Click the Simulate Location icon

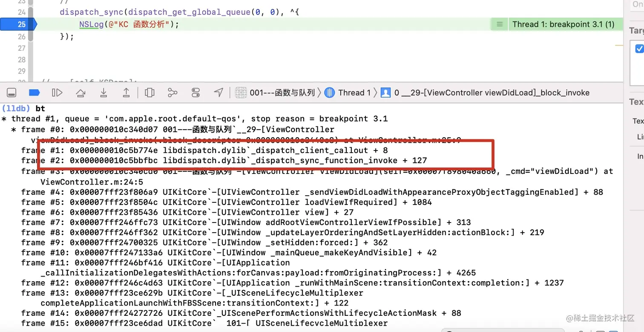click(x=218, y=92)
